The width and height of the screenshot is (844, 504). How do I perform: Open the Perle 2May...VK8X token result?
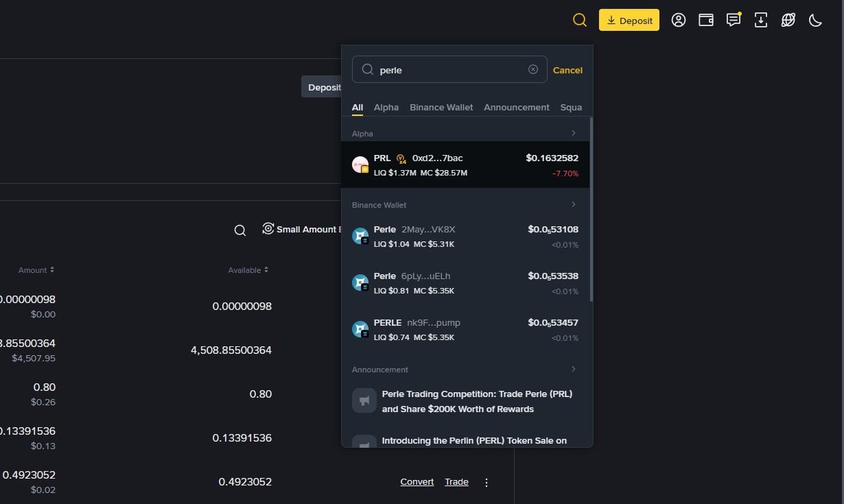click(465, 236)
